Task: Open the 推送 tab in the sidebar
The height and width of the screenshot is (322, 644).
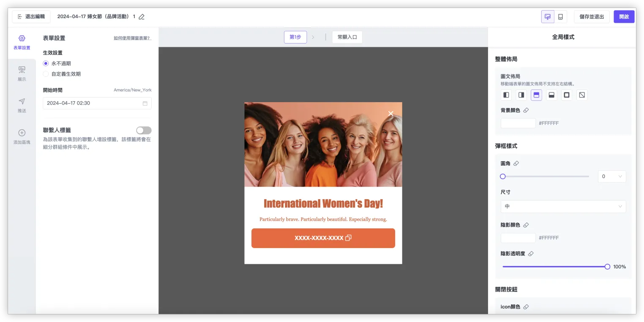Action: [x=22, y=105]
